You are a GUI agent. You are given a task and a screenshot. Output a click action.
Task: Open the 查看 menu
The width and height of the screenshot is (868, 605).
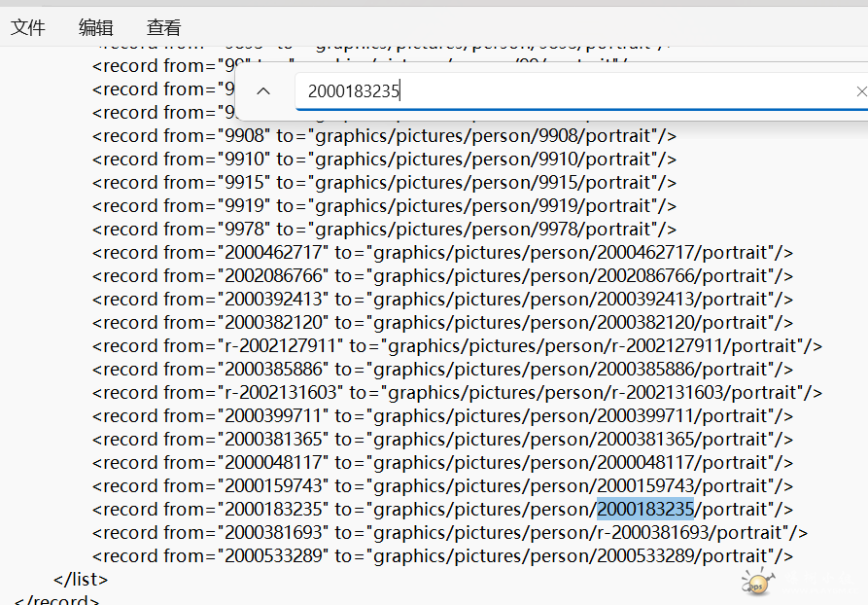point(164,27)
